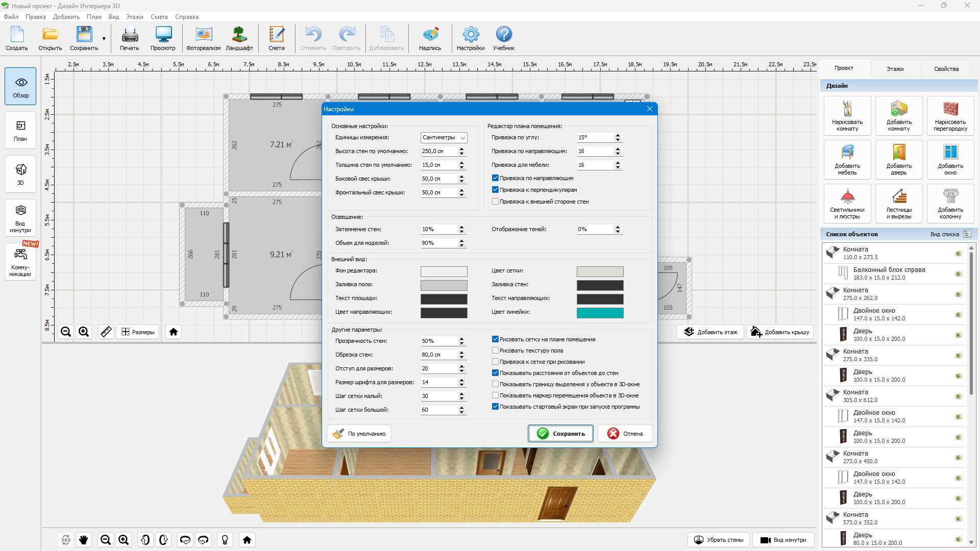Click the Печать printer icon

(130, 38)
